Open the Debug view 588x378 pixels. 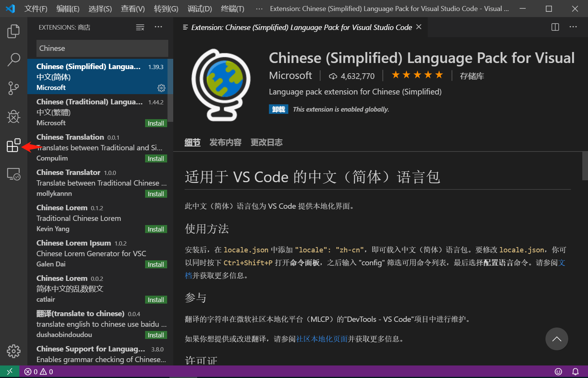point(13,117)
